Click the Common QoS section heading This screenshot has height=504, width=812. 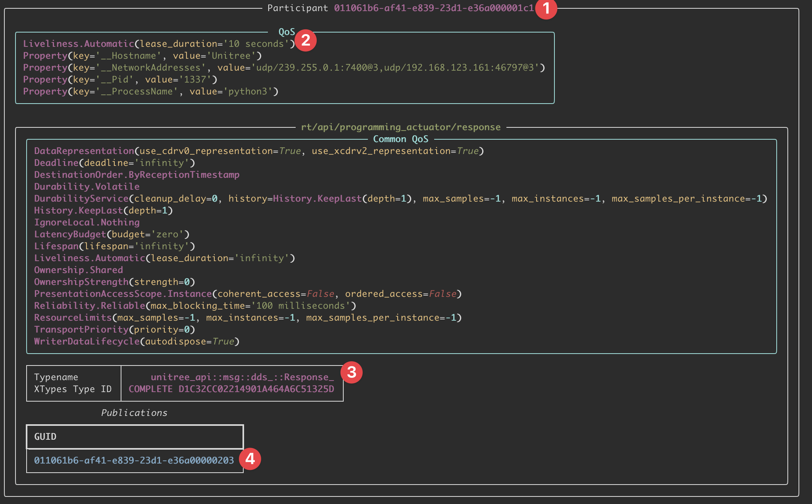point(400,139)
